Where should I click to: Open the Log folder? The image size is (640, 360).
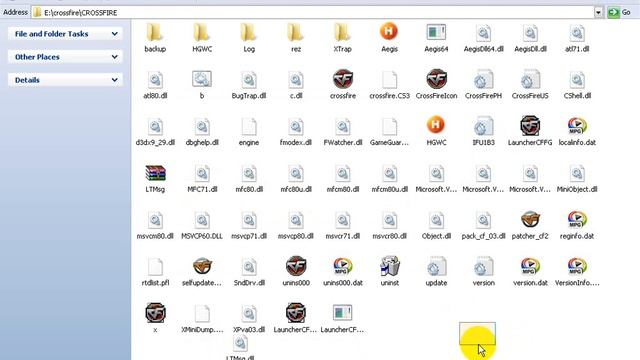tap(249, 33)
